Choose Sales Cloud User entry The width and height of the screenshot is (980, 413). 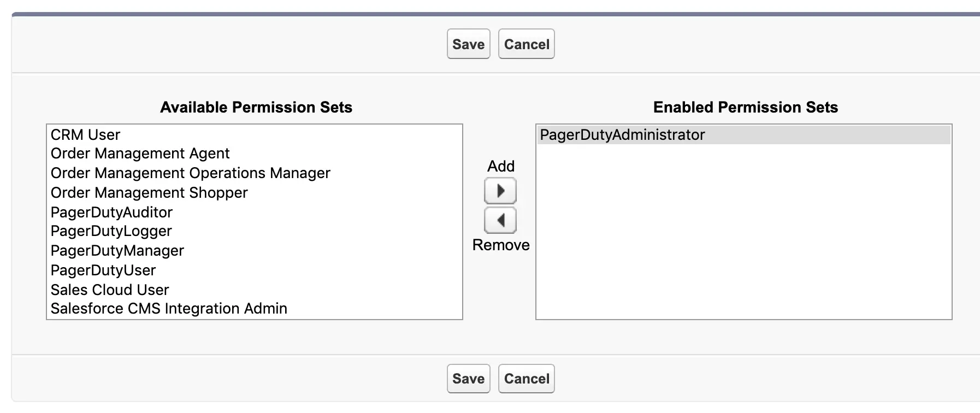pyautogui.click(x=255, y=290)
